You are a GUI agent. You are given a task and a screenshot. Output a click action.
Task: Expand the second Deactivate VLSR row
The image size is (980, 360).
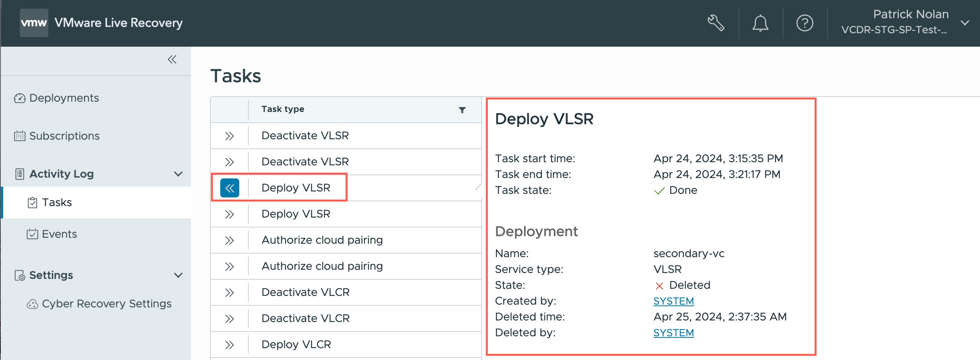coord(229,162)
